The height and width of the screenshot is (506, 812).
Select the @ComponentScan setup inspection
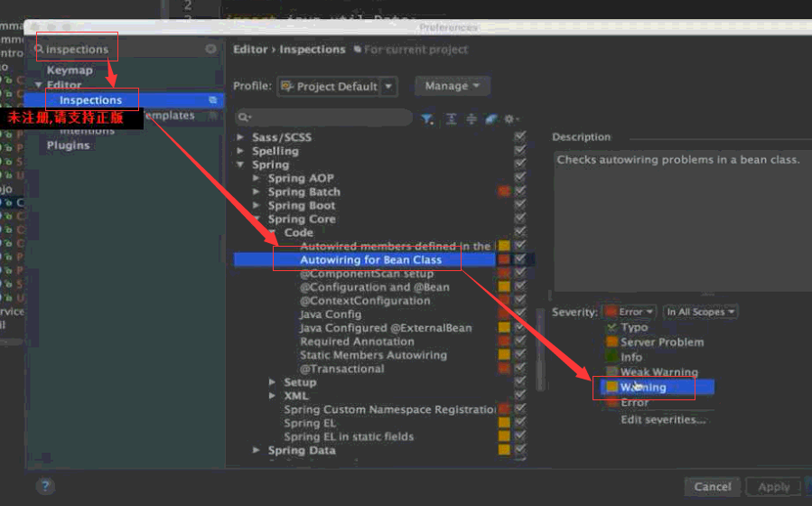(366, 273)
